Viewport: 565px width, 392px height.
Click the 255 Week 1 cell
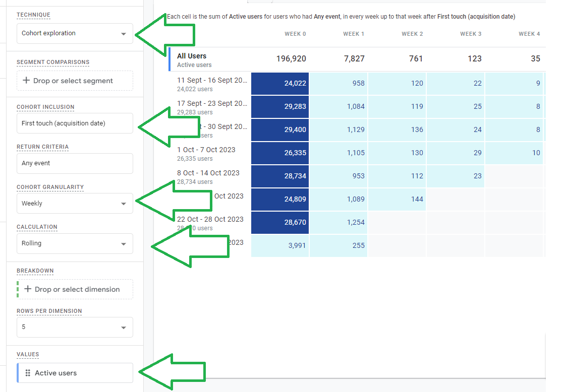(338, 246)
